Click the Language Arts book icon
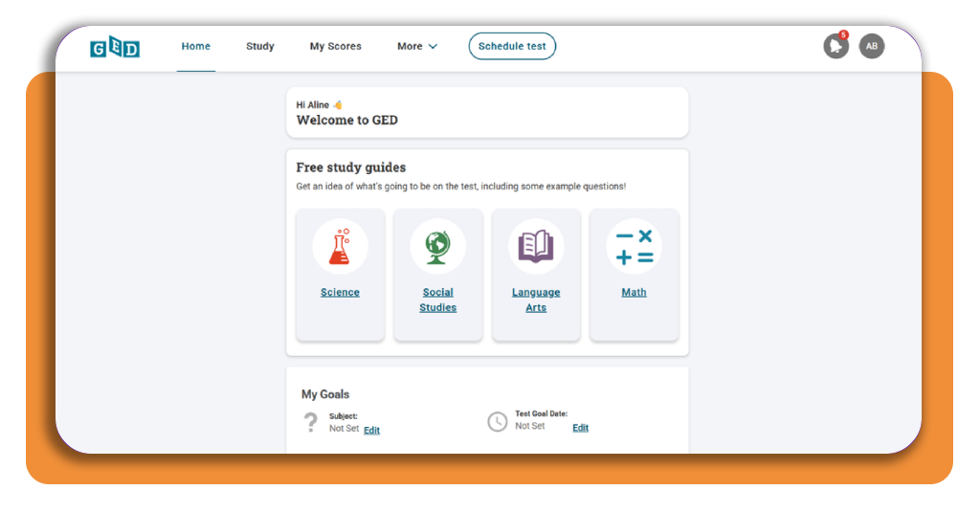Viewport: 980px width, 513px height. (536, 246)
